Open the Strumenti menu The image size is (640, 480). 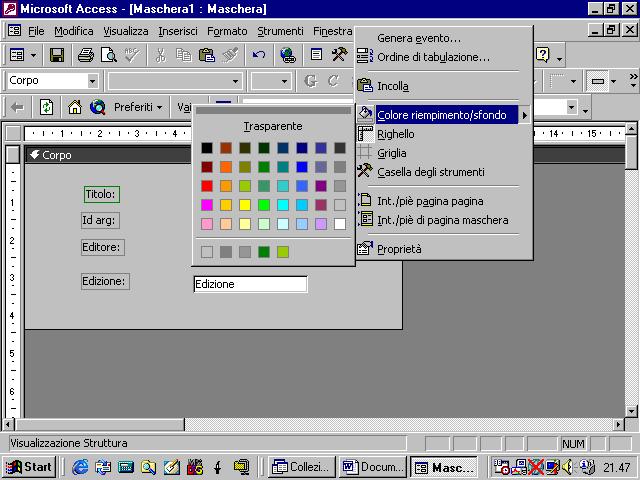pos(280,31)
